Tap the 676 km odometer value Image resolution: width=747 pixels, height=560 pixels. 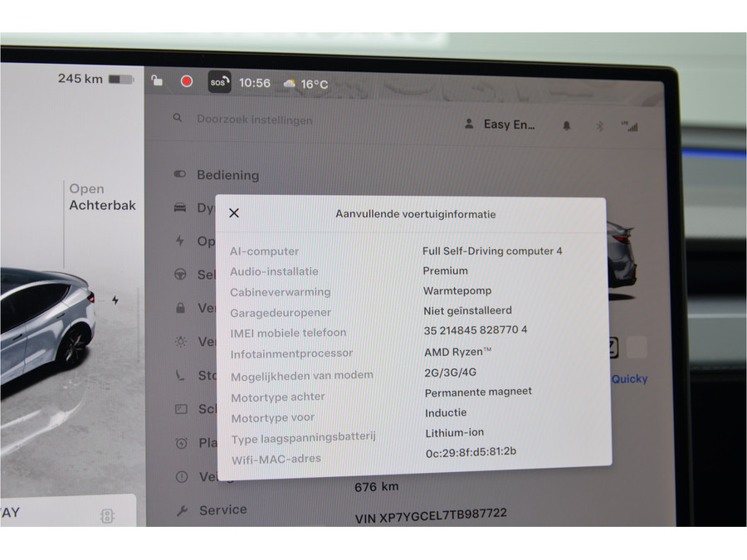[x=376, y=487]
